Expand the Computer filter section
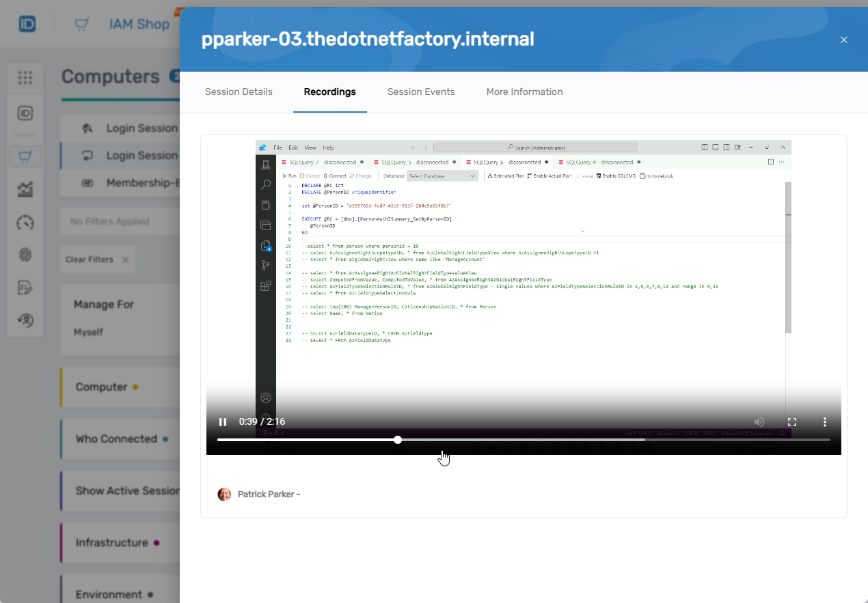 coord(101,387)
